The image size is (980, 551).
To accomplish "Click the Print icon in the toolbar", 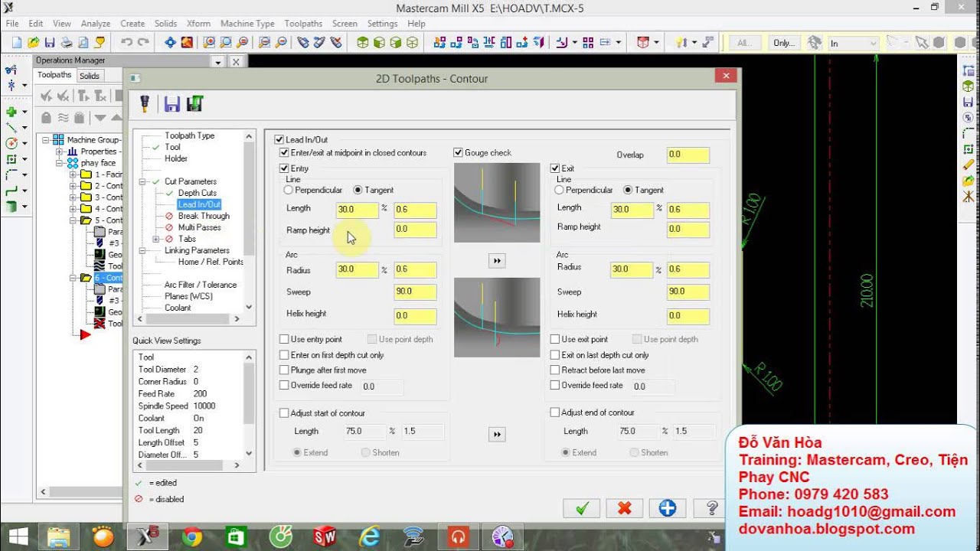I will click(67, 43).
